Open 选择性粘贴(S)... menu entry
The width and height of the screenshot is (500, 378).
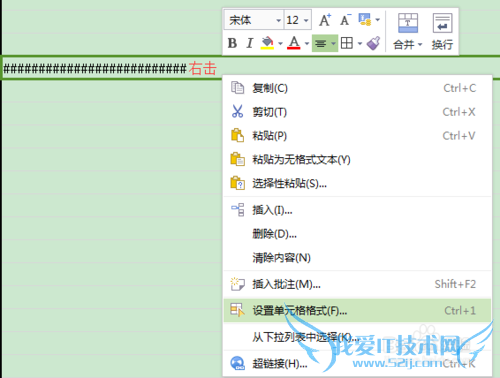pos(357,183)
